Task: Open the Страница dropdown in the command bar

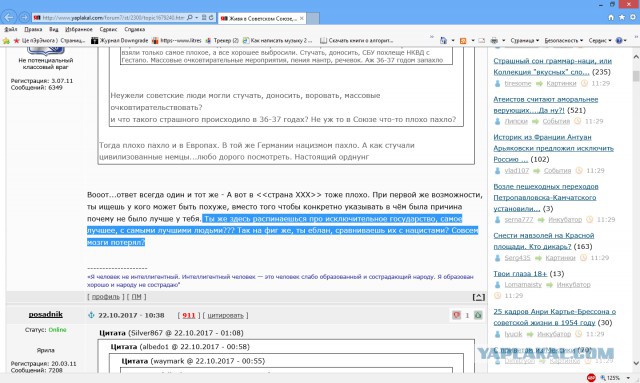Action: tap(525, 40)
